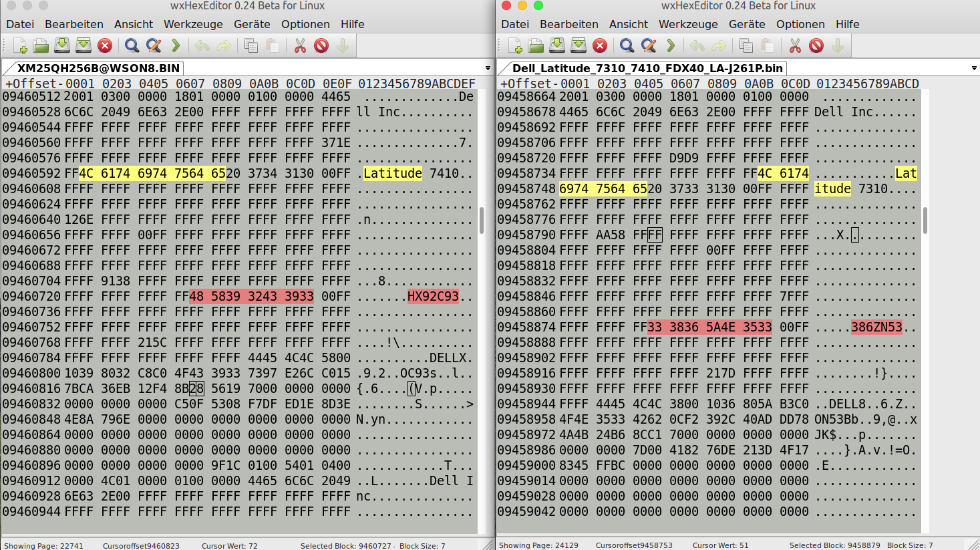
Task: Click Delete prohibition icon in right window
Action: tap(816, 45)
